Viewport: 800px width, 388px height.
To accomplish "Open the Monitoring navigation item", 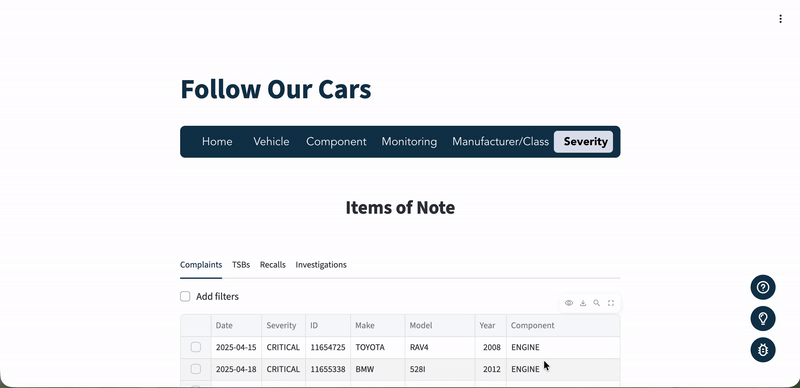I will [x=409, y=141].
